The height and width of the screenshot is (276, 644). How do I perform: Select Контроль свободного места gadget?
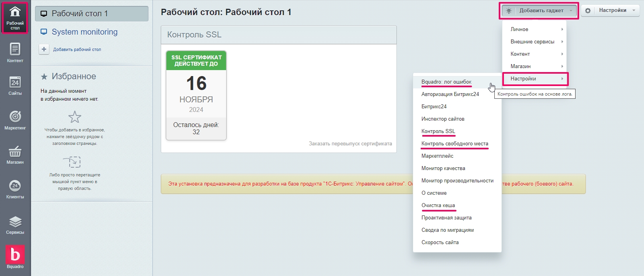coord(455,144)
